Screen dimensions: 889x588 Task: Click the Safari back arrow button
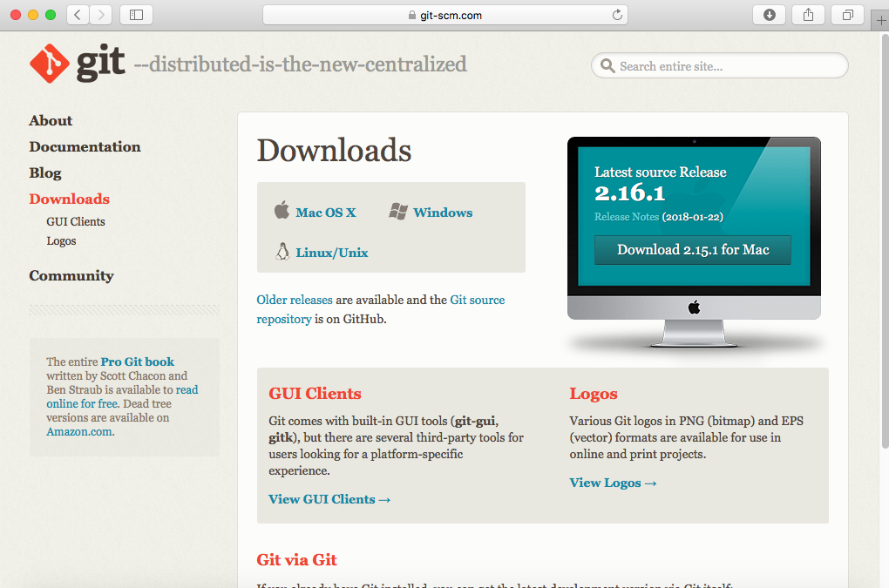[x=78, y=15]
